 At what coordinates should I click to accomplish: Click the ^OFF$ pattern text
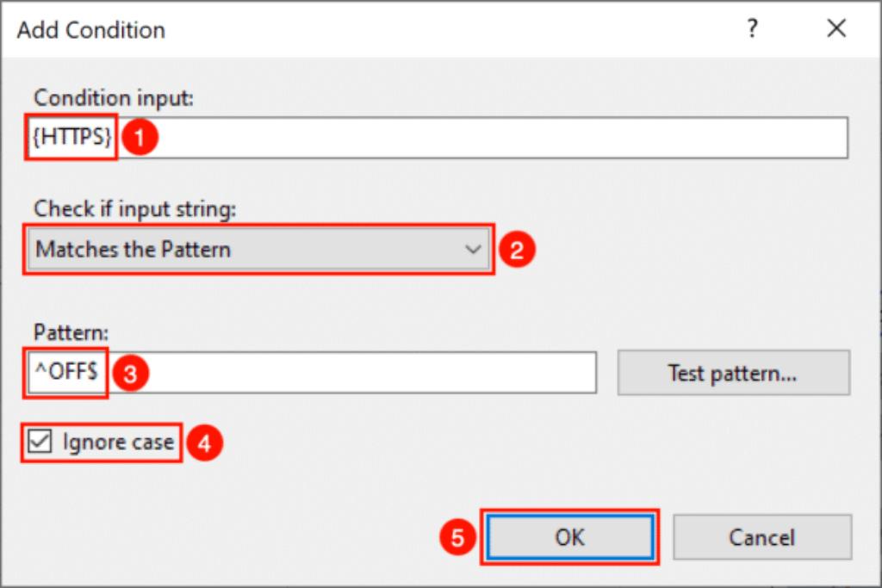[66, 372]
